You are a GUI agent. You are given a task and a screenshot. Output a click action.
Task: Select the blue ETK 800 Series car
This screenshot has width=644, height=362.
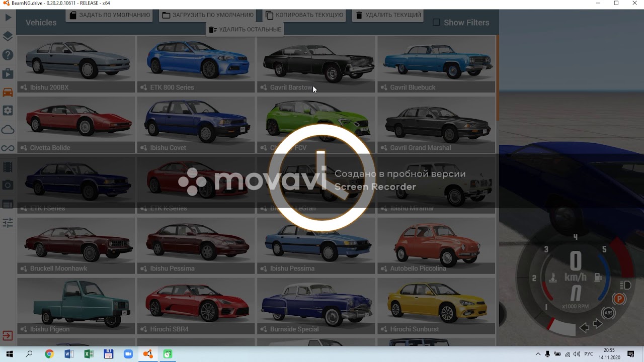click(196, 64)
